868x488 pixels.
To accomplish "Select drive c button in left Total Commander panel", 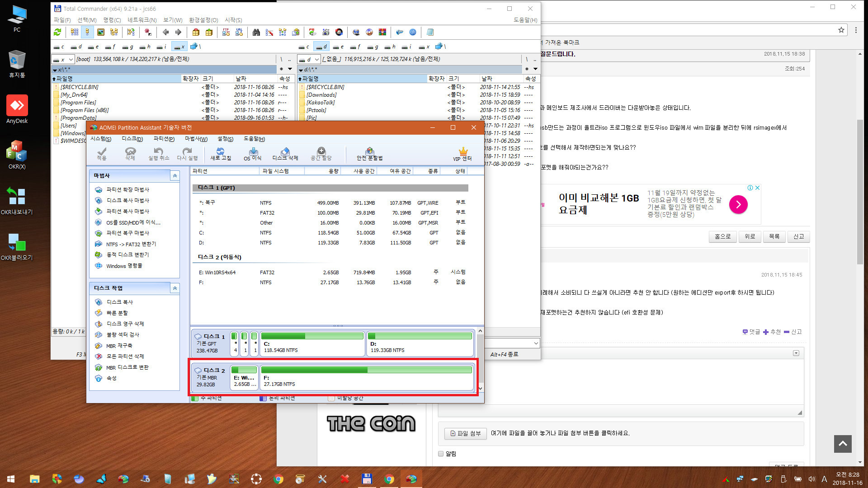I will coord(59,47).
